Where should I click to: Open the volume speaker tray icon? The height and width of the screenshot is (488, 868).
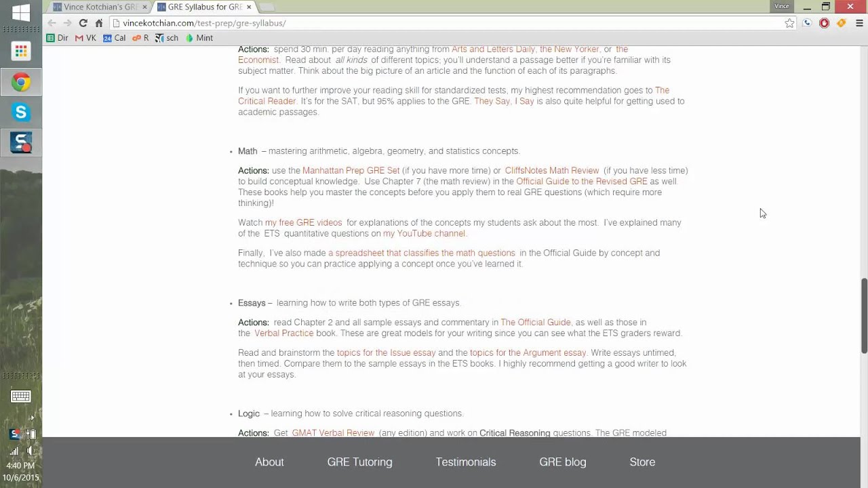pyautogui.click(x=31, y=450)
